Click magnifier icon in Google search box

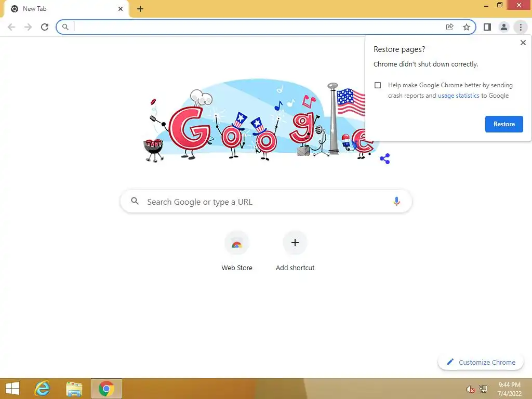tap(135, 201)
